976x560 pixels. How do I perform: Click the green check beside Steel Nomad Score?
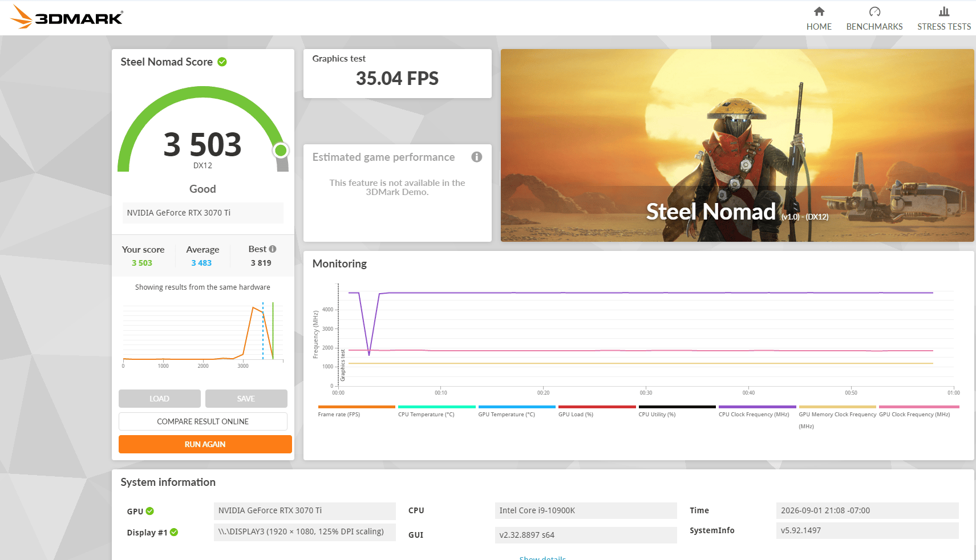[222, 62]
